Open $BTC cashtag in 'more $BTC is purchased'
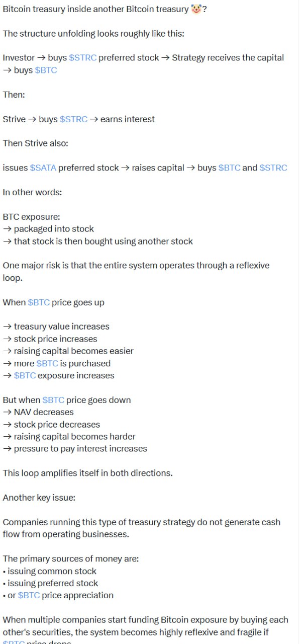Screen dimensions: 304x644 coord(47,363)
